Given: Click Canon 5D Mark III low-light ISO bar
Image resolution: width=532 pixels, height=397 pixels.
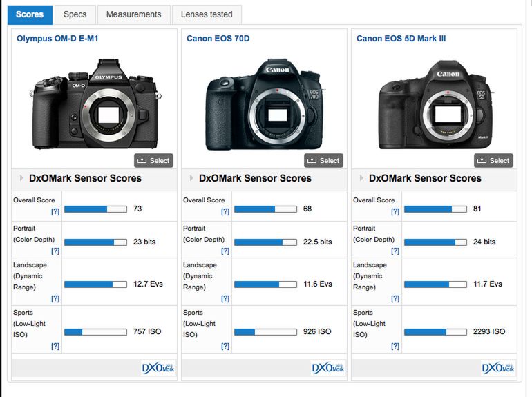Looking at the screenshot, I should 436,332.
